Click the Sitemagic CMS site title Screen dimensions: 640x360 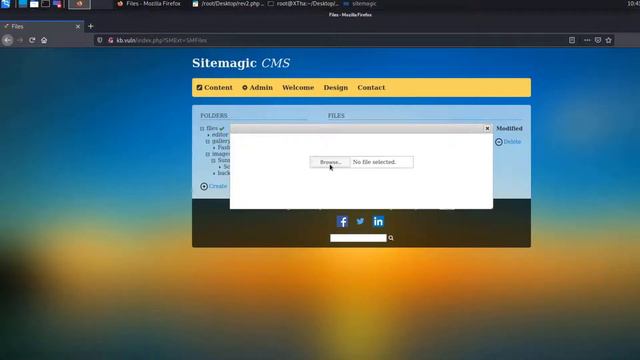click(241, 63)
